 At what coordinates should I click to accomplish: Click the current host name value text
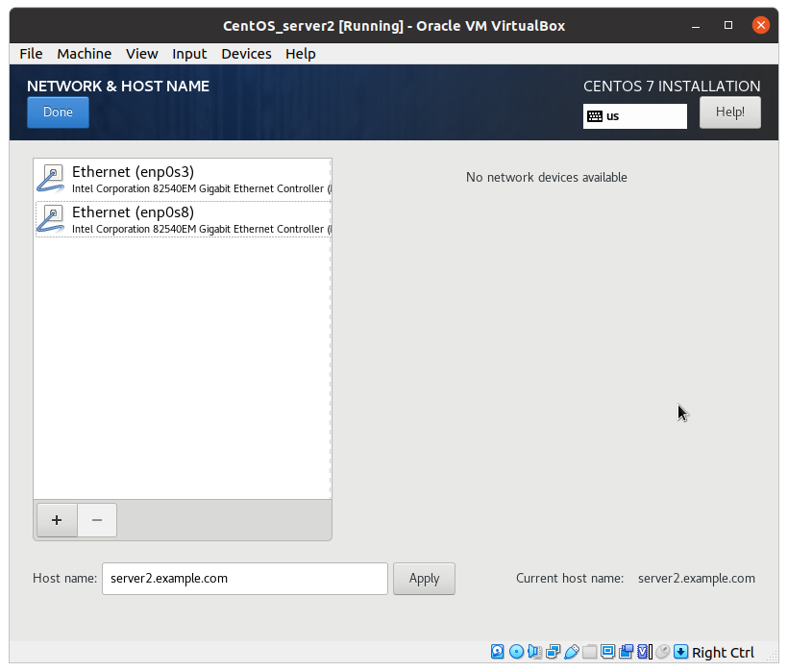tap(696, 579)
